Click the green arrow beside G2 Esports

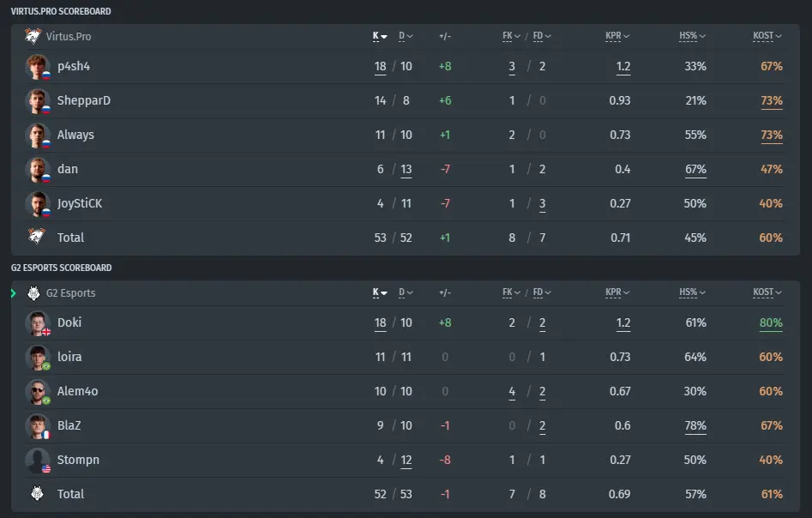coord(14,293)
